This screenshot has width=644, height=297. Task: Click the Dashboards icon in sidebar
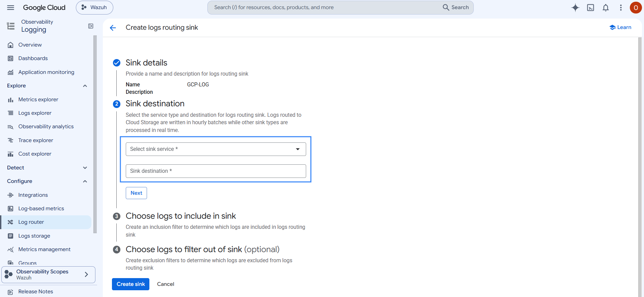click(11, 58)
